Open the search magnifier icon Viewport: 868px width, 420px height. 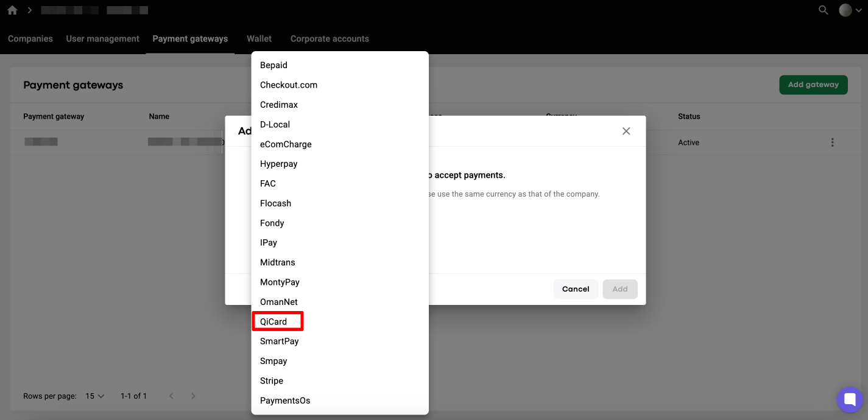coord(823,10)
